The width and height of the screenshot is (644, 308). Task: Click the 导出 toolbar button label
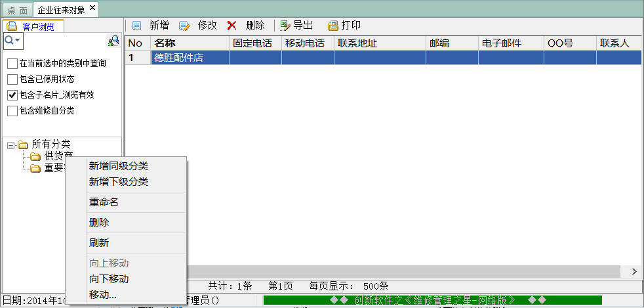point(303,26)
